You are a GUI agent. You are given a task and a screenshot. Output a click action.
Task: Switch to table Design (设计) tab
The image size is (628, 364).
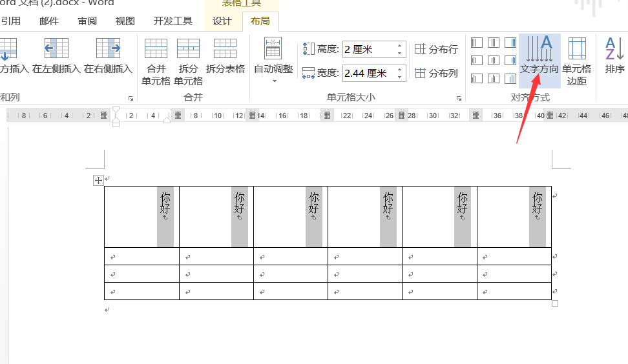[x=222, y=21]
